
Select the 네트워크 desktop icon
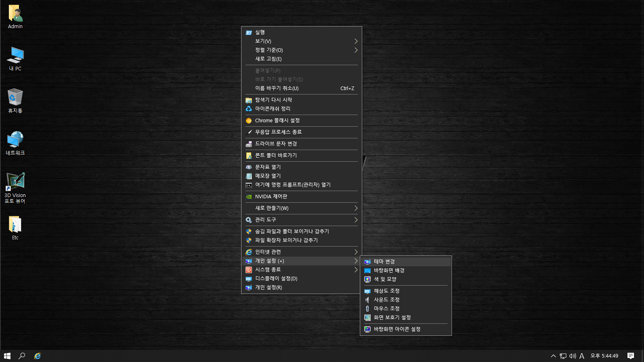coord(15,143)
